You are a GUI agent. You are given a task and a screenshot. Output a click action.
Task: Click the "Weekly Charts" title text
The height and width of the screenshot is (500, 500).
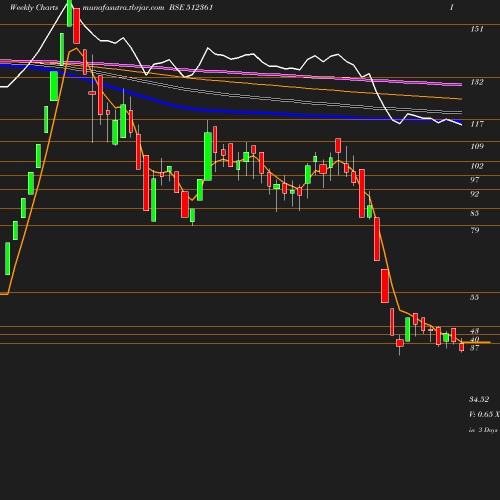tap(34, 8)
